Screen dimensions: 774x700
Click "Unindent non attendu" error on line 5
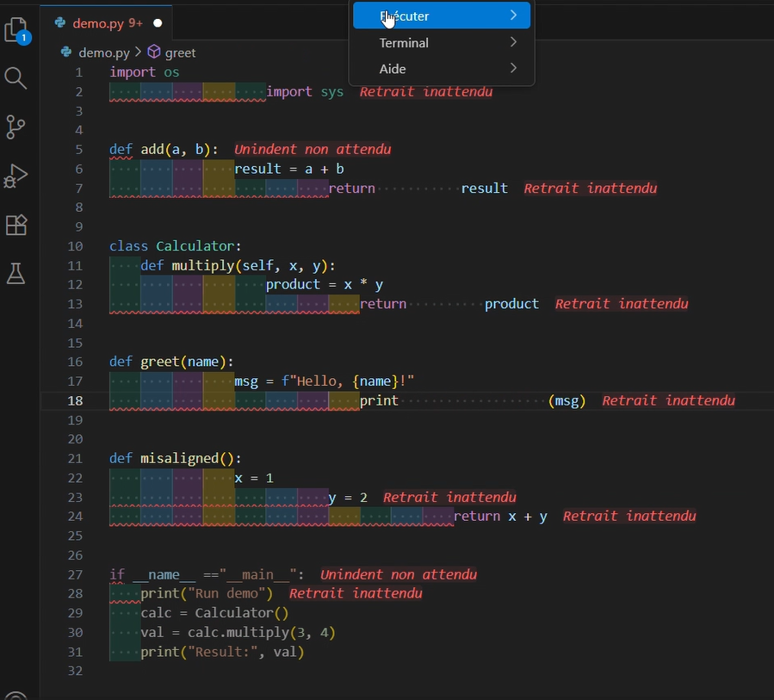pos(313,149)
